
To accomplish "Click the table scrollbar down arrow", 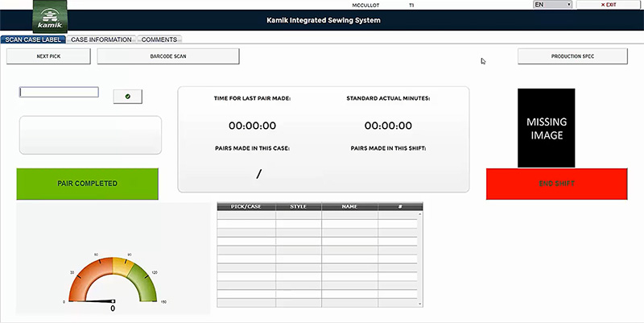I will pos(419,304).
